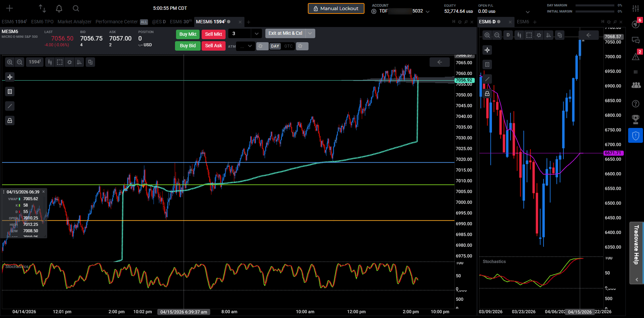The height and width of the screenshot is (318, 644).
Task: Toggle the ALL filter on Performance Center
Action: pyautogui.click(x=144, y=22)
